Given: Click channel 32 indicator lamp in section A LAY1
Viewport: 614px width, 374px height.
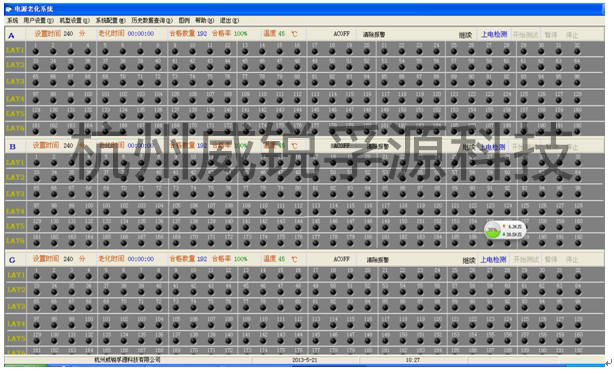Looking at the screenshot, I should click(x=577, y=52).
